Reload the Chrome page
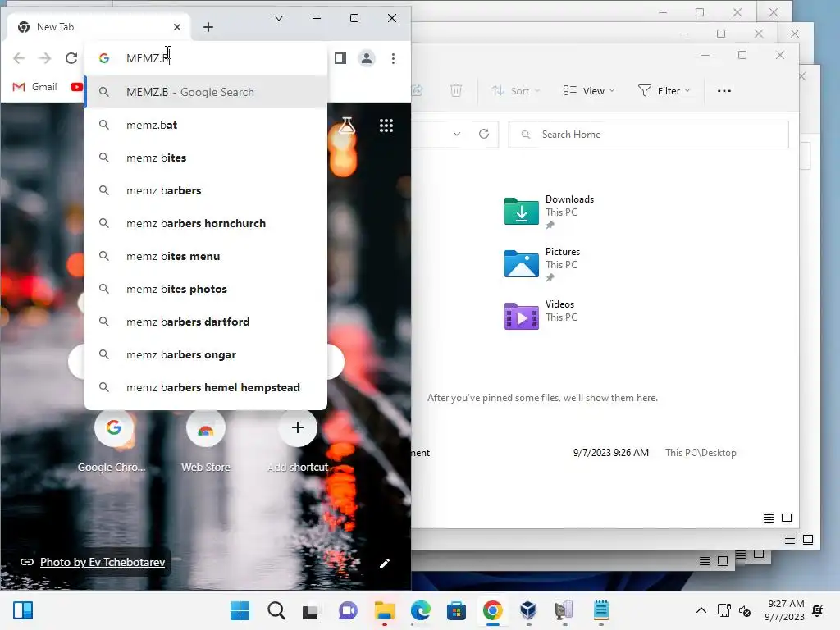The image size is (840, 630). click(71, 58)
